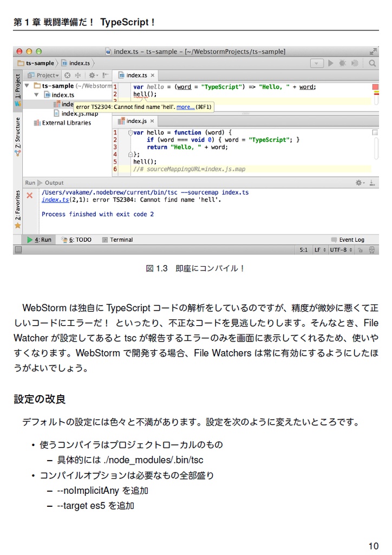Click the index.js inspection status square

click(x=375, y=132)
